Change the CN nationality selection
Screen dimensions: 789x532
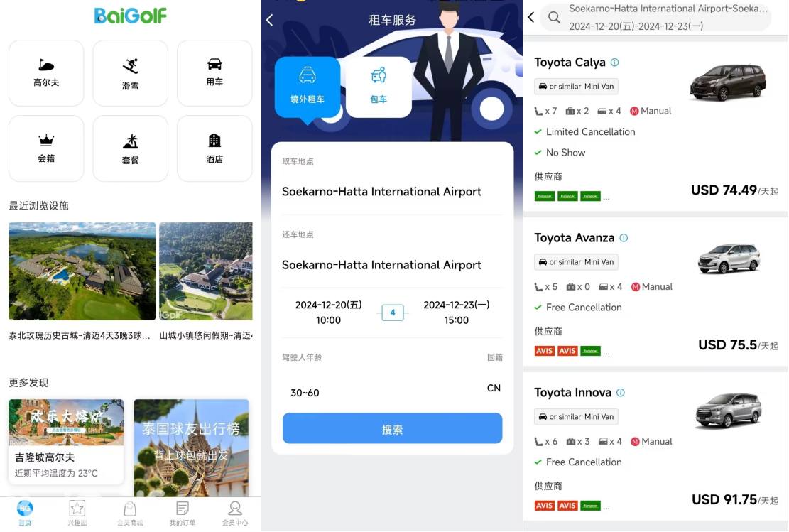[x=494, y=389]
